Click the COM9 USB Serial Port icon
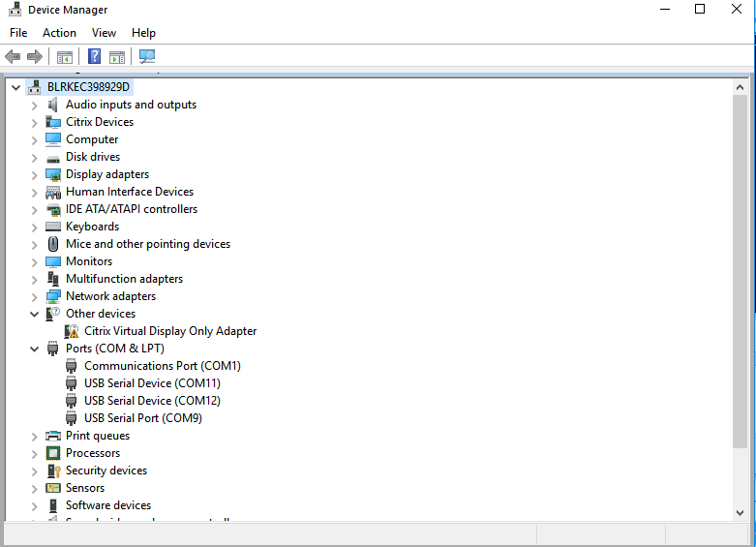This screenshot has width=756, height=547. coord(72,417)
